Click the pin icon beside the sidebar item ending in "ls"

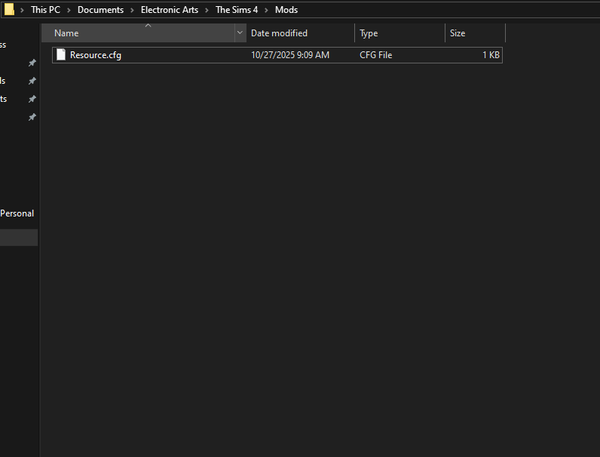pos(32,81)
